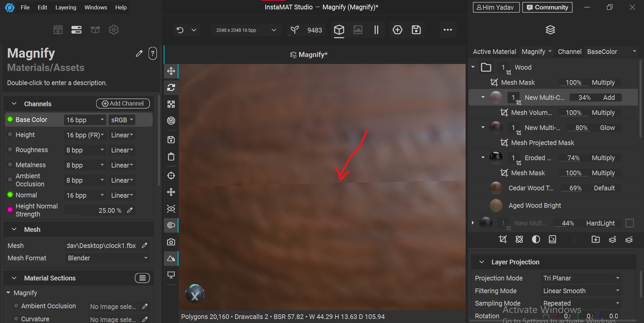Image resolution: width=644 pixels, height=323 pixels.
Task: Click the Community button
Action: [547, 7]
